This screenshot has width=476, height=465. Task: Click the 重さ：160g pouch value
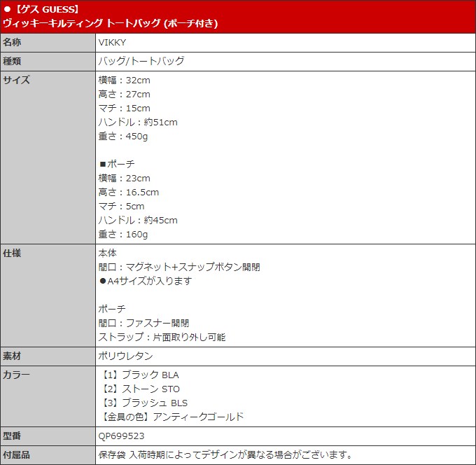(x=123, y=235)
